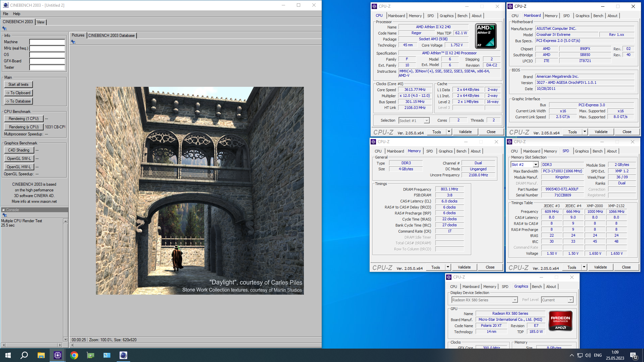Open the Help menu in Cinebench
This screenshot has height=362, width=644.
pyautogui.click(x=17, y=14)
